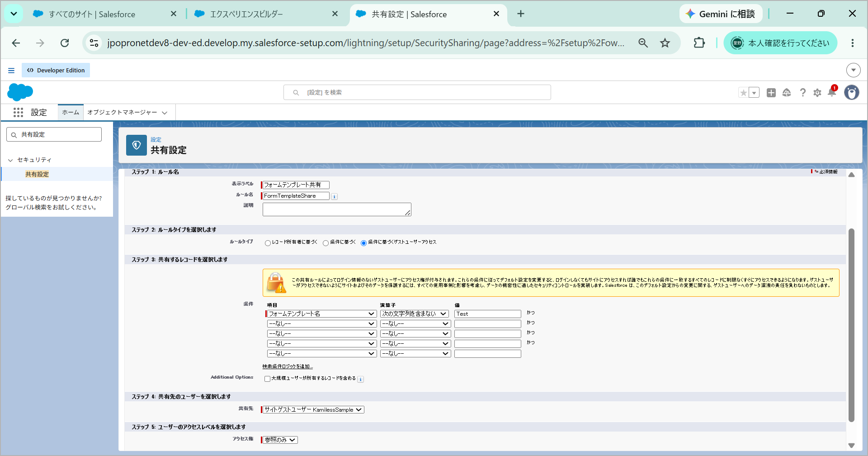
Task: Switch to the Experience Builder browser tab
Action: [x=266, y=14]
